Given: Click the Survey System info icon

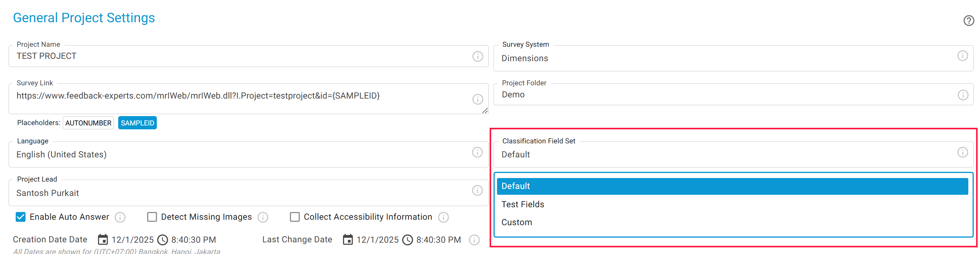Looking at the screenshot, I should 962,56.
